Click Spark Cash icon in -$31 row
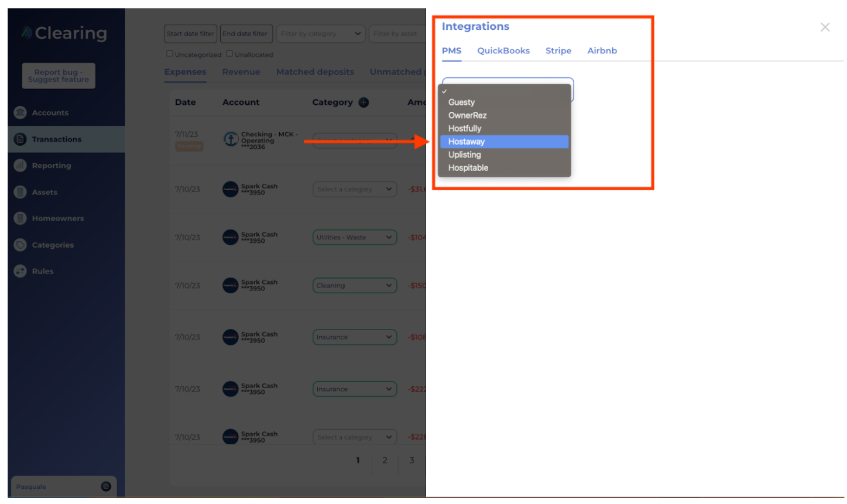 point(231,189)
